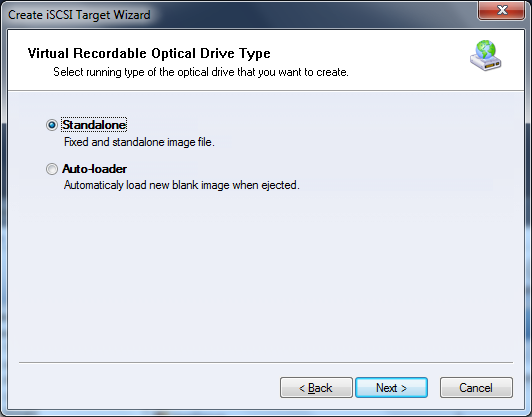This screenshot has width=532, height=417.
Task: Cancel the iSCSI target wizard
Action: coord(476,387)
